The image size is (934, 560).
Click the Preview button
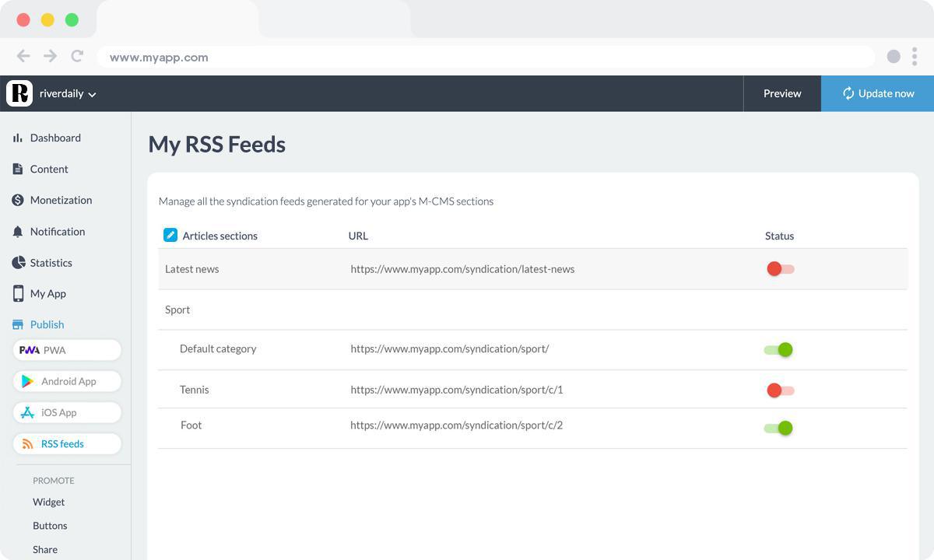781,93
